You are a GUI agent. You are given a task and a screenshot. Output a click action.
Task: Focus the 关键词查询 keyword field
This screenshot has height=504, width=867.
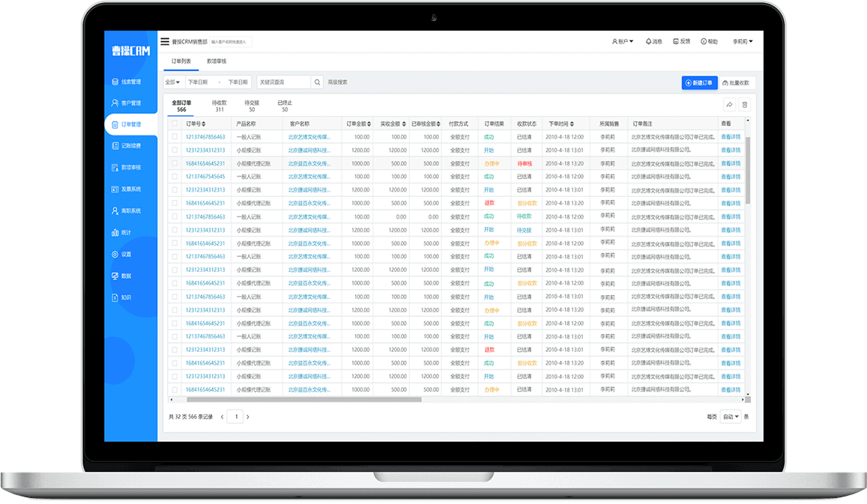tap(284, 82)
